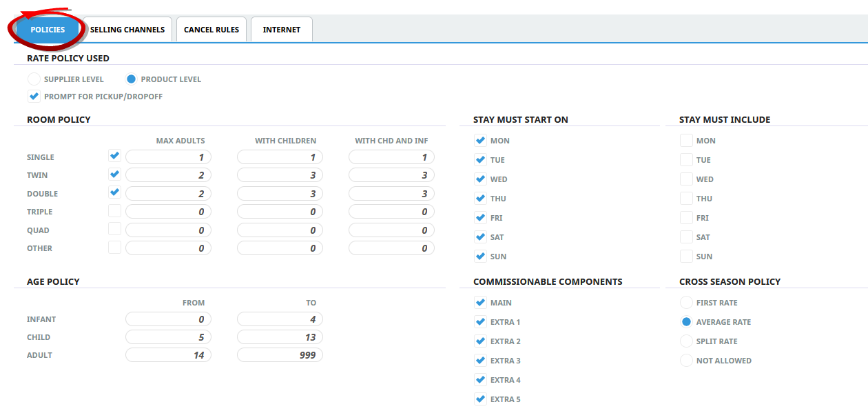The height and width of the screenshot is (411, 868).
Task: Enable the QUAD room policy checkbox
Action: 114,228
